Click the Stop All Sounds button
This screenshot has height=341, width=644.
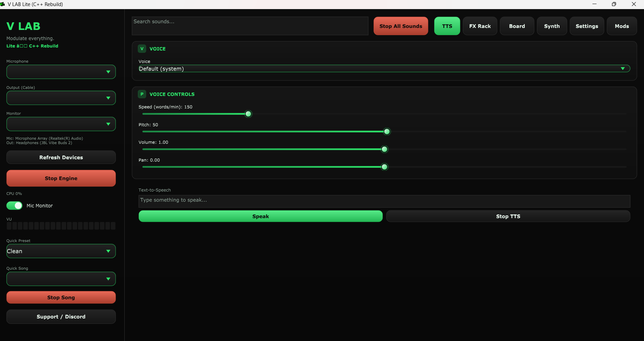[x=401, y=26]
